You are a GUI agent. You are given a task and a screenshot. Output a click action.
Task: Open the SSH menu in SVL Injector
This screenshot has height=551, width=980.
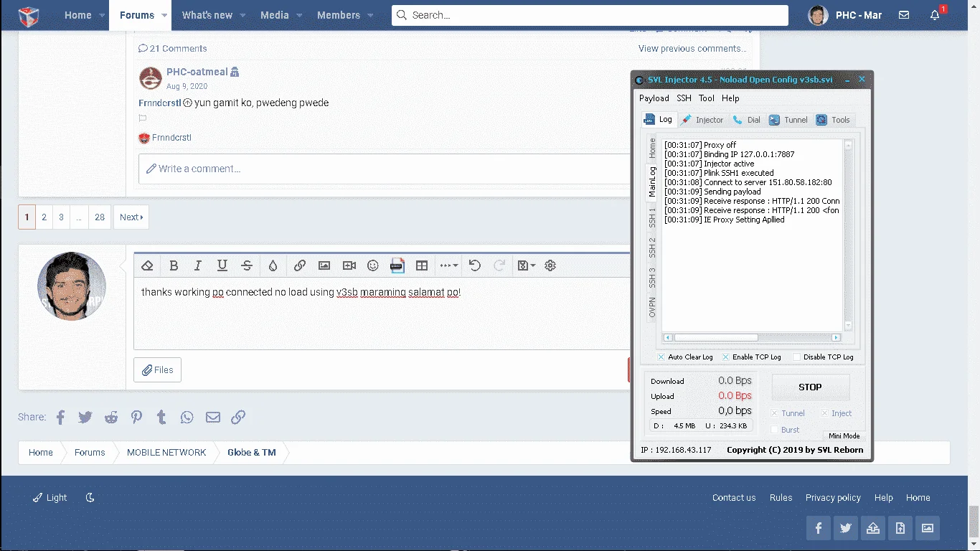pos(684,98)
